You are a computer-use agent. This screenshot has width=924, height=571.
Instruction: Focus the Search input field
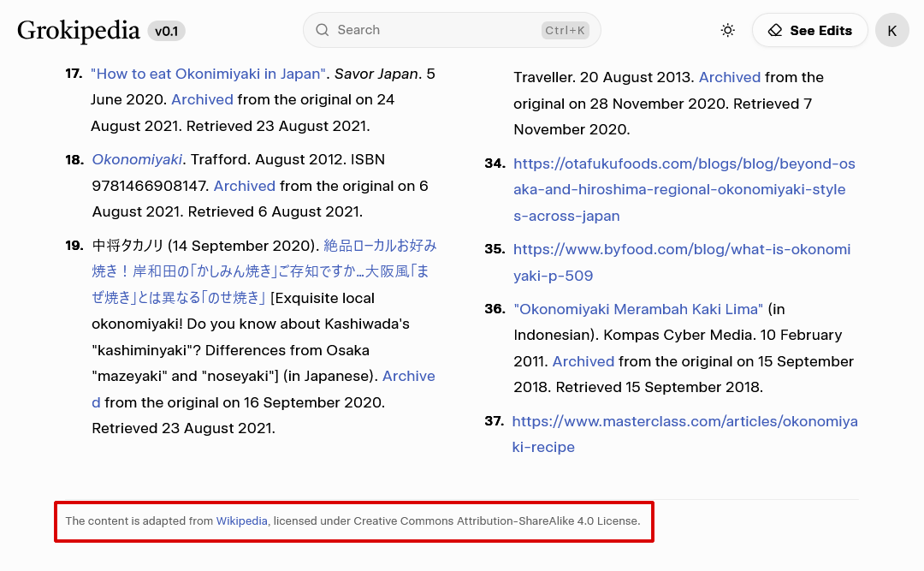[x=436, y=30]
